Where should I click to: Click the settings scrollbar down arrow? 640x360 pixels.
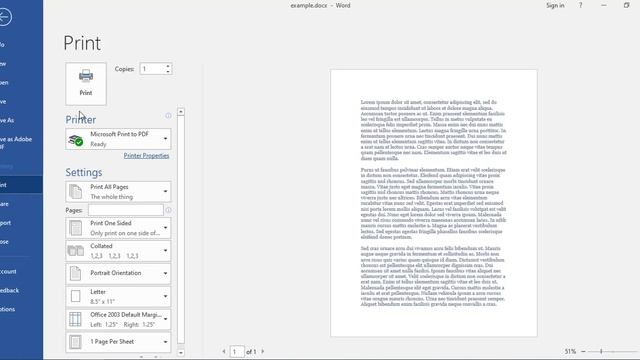point(181,353)
